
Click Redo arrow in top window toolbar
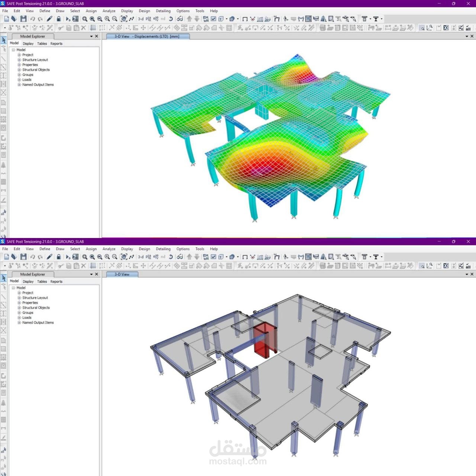(x=40, y=19)
